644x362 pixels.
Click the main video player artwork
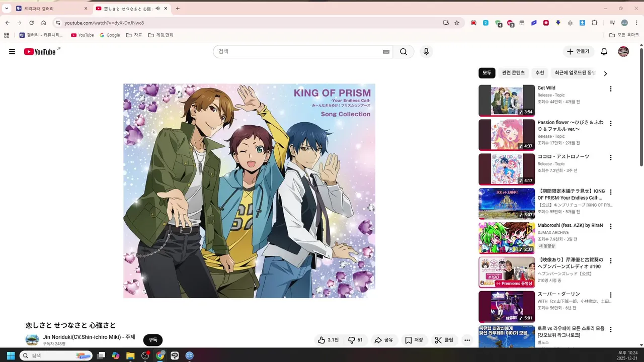pyautogui.click(x=249, y=191)
